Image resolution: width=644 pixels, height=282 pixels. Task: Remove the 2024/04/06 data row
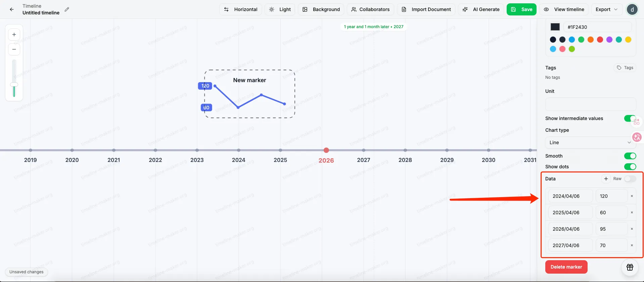coord(632,196)
